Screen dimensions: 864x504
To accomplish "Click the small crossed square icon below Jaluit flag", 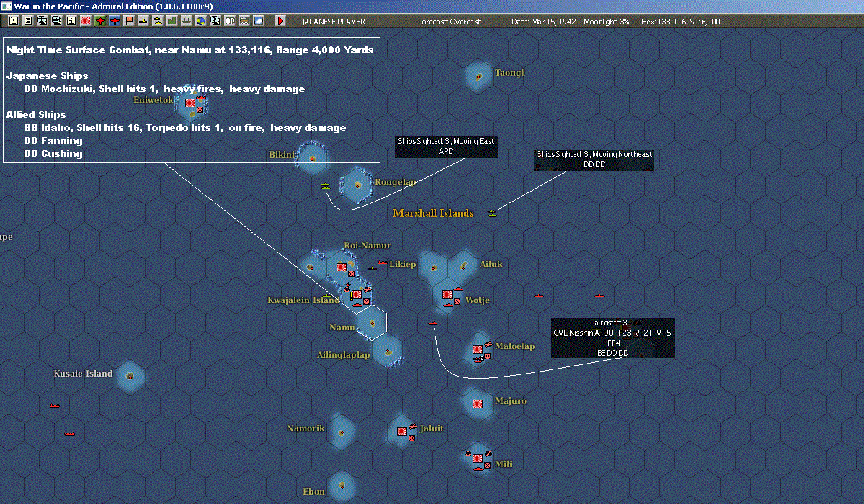I will 411,438.
